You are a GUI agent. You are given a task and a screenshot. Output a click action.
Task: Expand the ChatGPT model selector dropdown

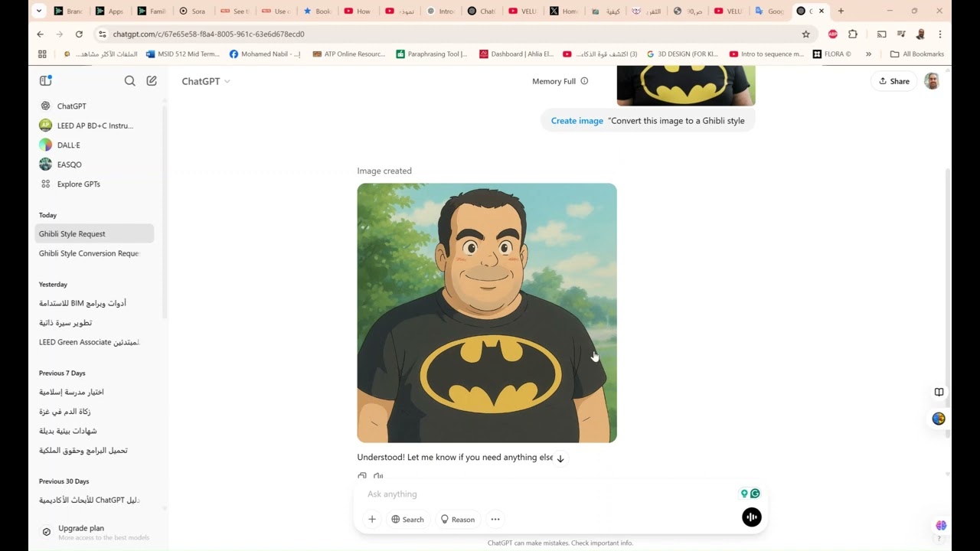(x=206, y=81)
